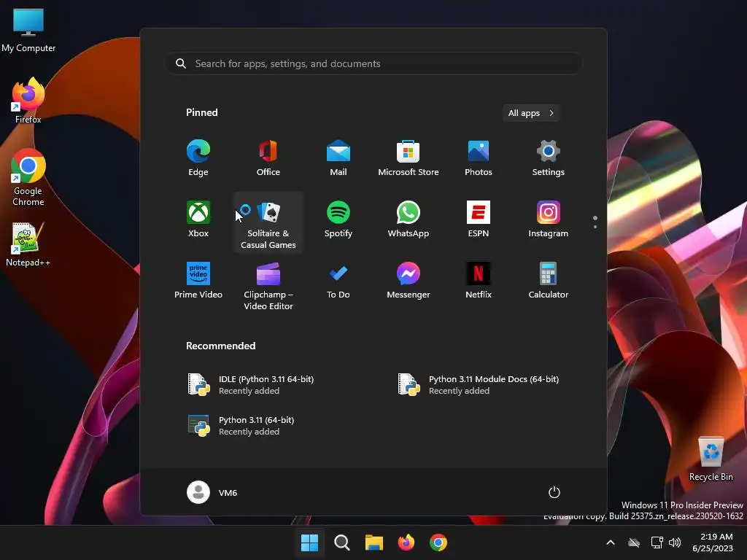Open the VM6 user account menu

(x=212, y=492)
